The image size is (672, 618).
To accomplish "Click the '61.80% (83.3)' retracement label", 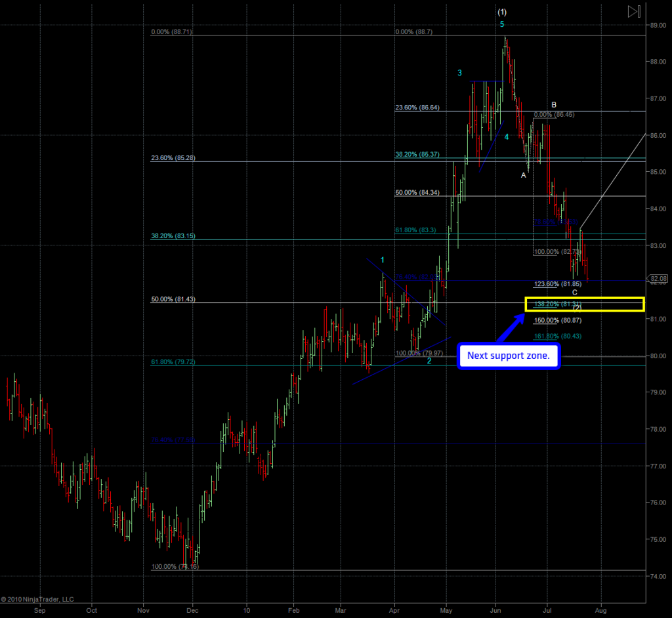I will (415, 230).
